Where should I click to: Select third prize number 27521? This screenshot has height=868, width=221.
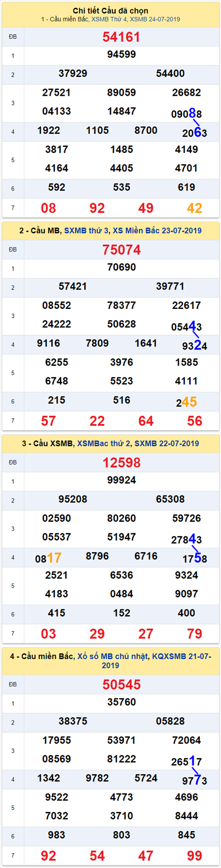[57, 93]
